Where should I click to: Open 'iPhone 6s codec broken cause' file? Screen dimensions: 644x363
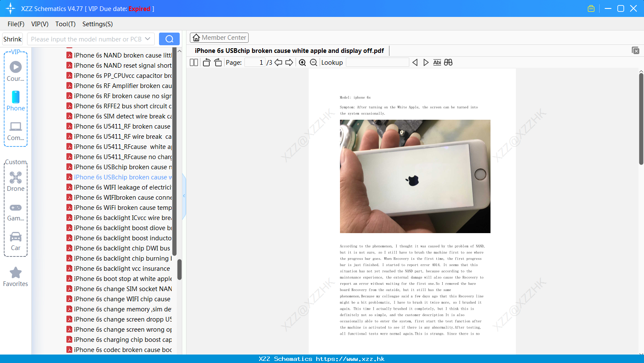point(119,350)
